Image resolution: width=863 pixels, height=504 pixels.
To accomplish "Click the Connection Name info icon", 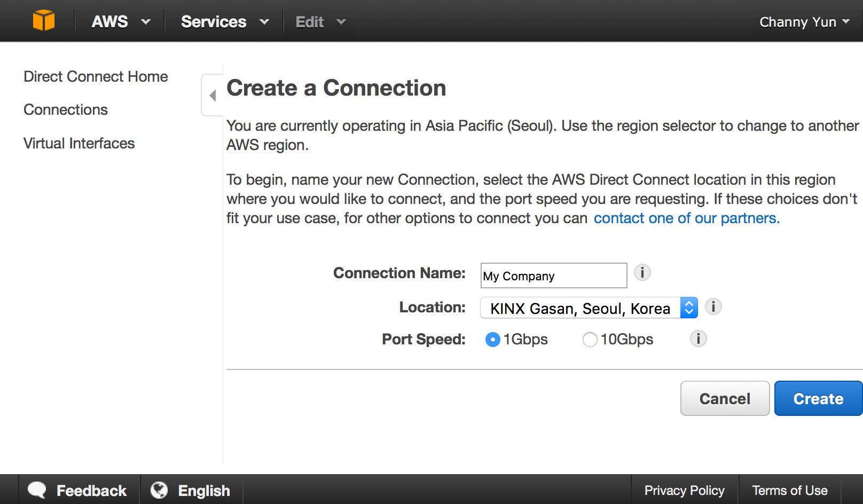I will 642,273.
